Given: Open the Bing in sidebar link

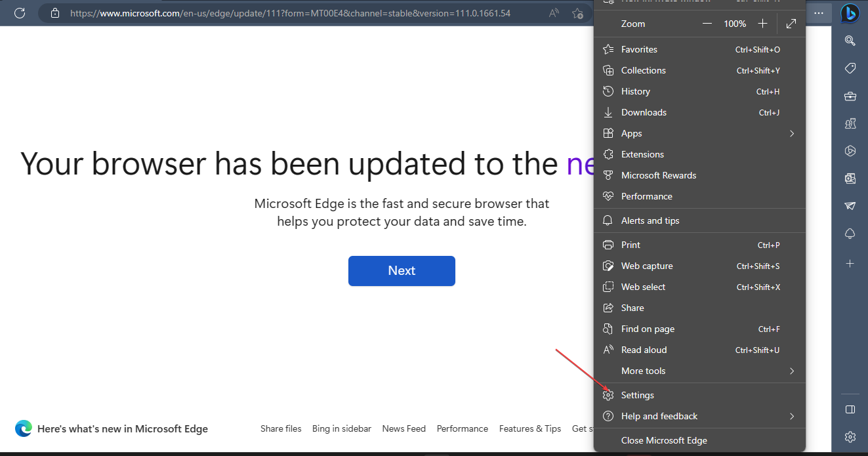Looking at the screenshot, I should tap(342, 428).
